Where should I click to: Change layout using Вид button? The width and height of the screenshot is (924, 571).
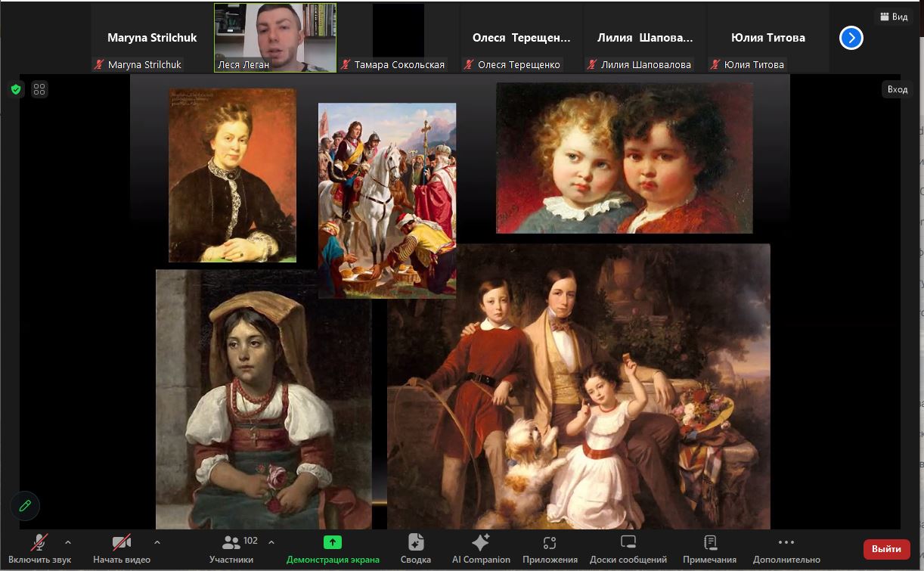[x=894, y=17]
